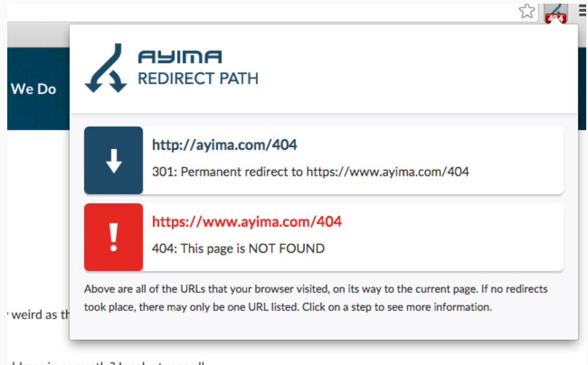Click the AYIMA wordmark in popup header

click(180, 57)
